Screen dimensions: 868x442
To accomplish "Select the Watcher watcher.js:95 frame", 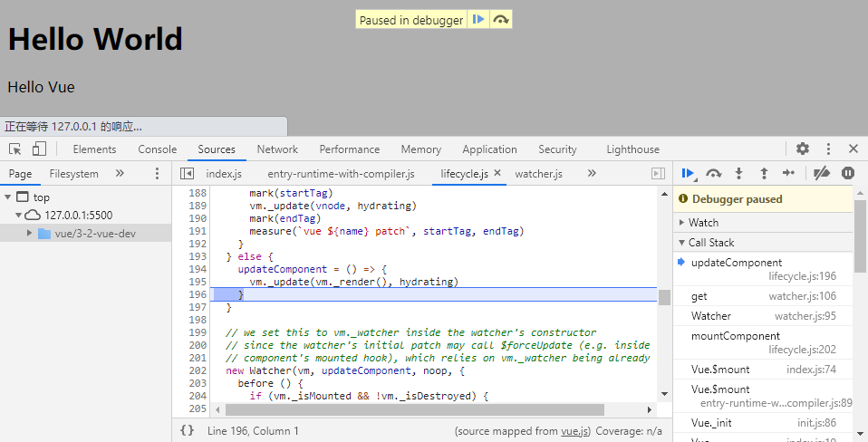I will point(763,316).
